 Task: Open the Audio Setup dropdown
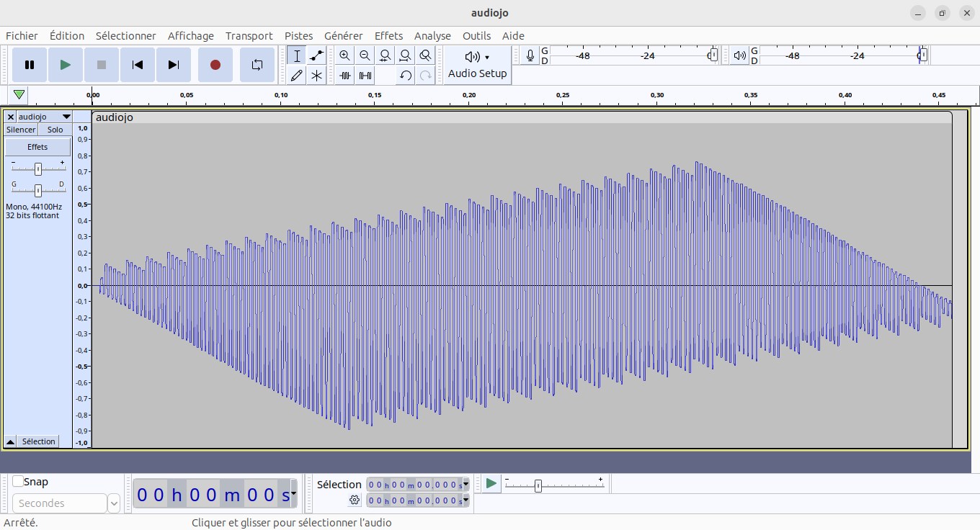(x=477, y=65)
